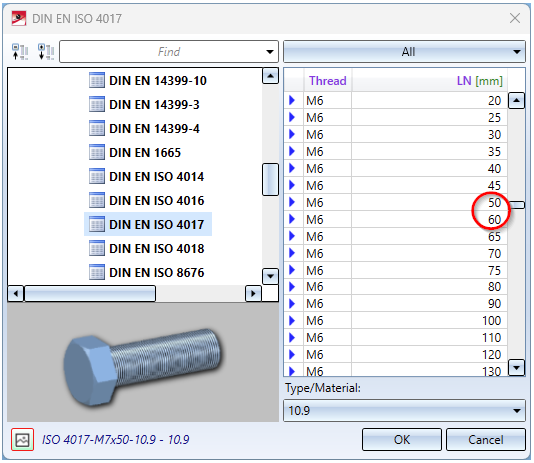Open the All filter dropdown

(x=404, y=52)
